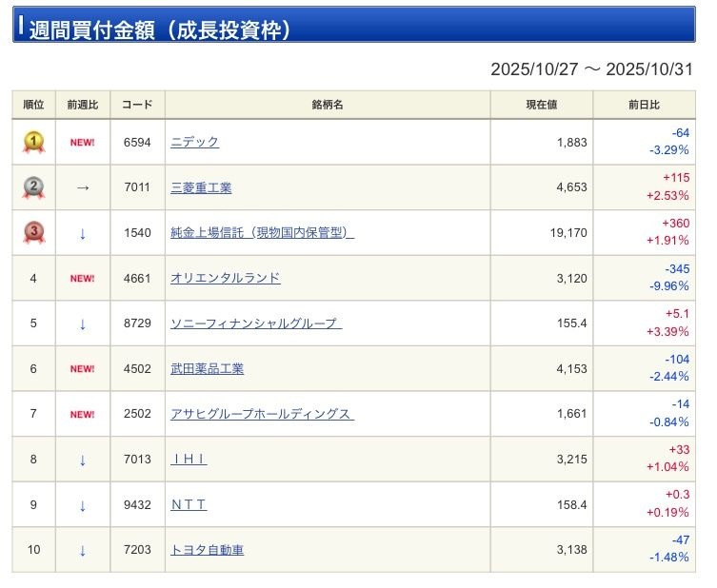This screenshot has width=717, height=588.
Task: Click the 現在値 column header
Action: coord(541,105)
